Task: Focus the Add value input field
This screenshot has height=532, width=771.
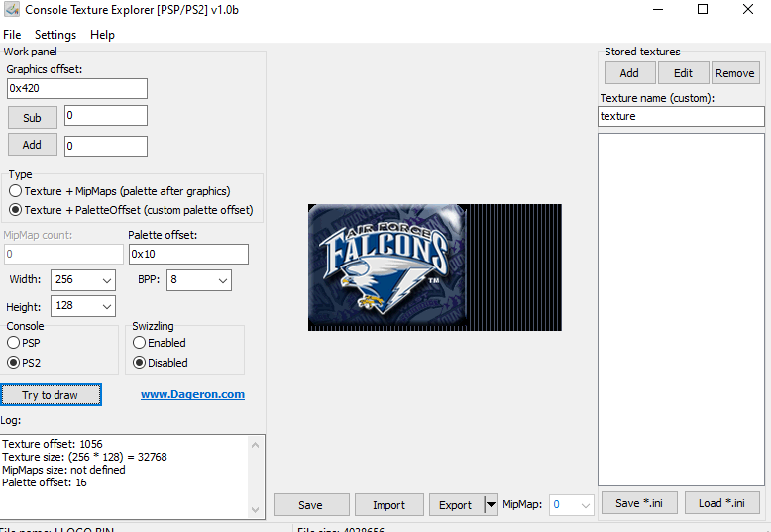Action: [106, 146]
